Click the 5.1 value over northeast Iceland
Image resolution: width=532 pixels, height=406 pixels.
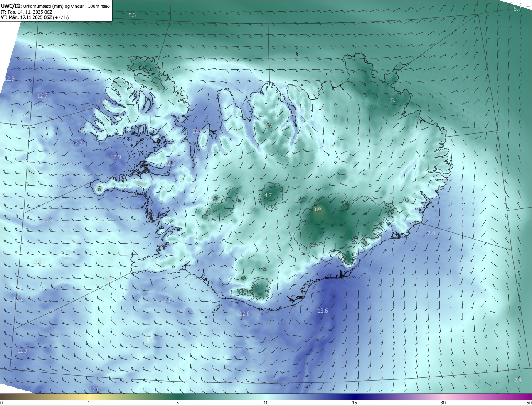click(x=394, y=100)
